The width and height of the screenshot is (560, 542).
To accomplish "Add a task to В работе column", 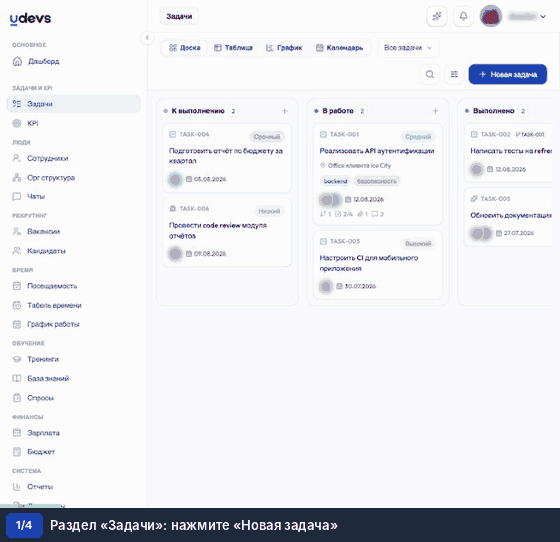I will coord(435,111).
